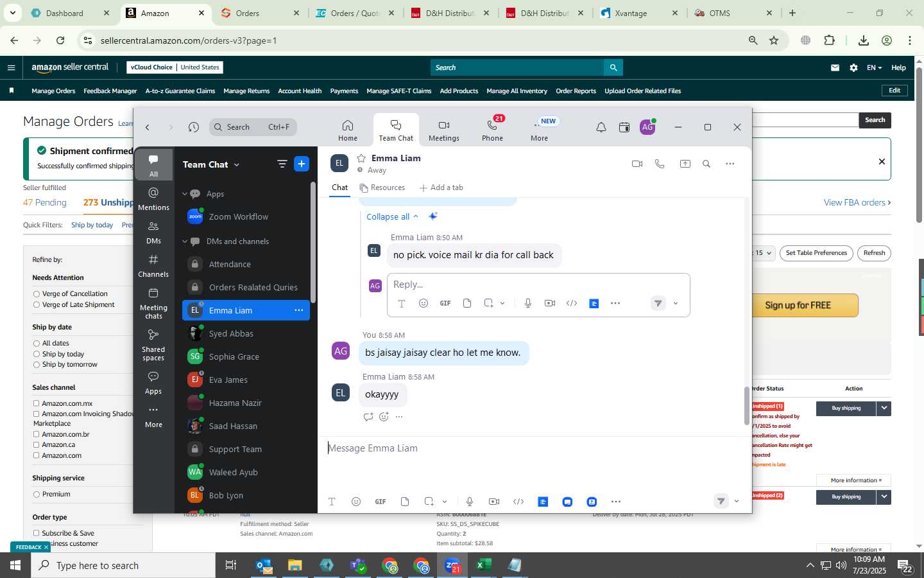
Task: Click the AG profile avatar in Zoom
Action: (x=648, y=127)
